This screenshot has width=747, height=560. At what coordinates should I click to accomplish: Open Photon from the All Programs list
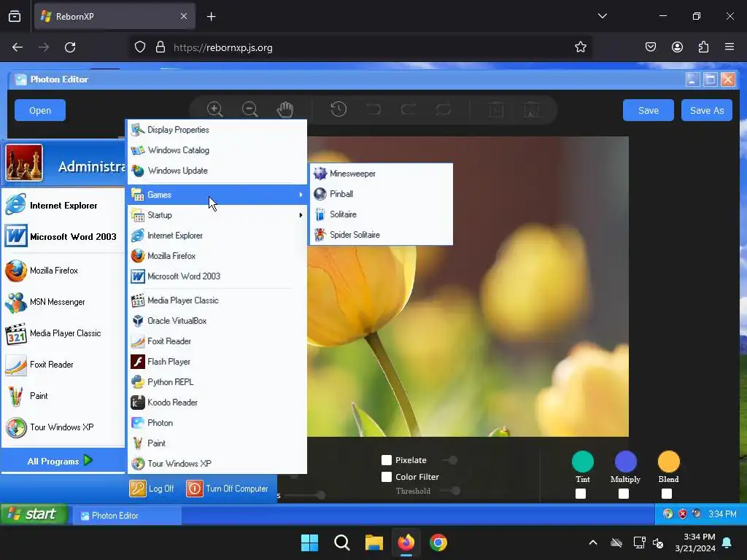[217, 423]
